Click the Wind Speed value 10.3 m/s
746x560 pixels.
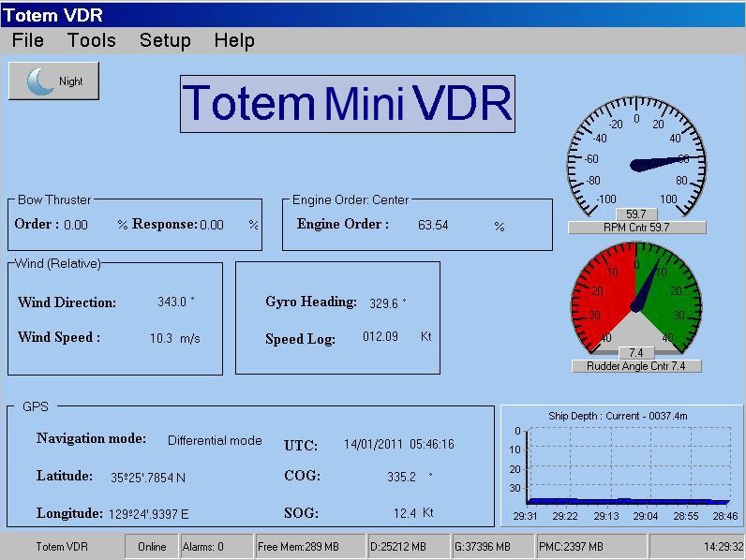tap(175, 338)
